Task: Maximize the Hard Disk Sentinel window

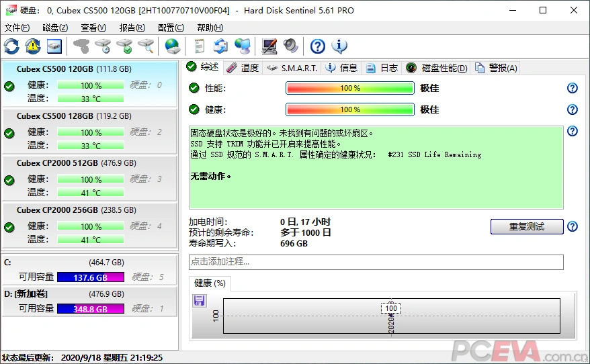Action: point(543,10)
